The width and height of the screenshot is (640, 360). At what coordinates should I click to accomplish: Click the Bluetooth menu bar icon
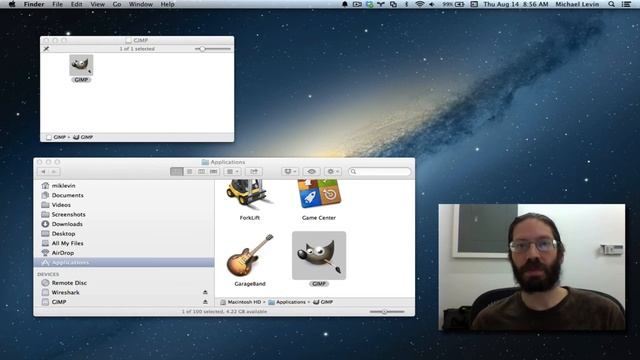406,4
